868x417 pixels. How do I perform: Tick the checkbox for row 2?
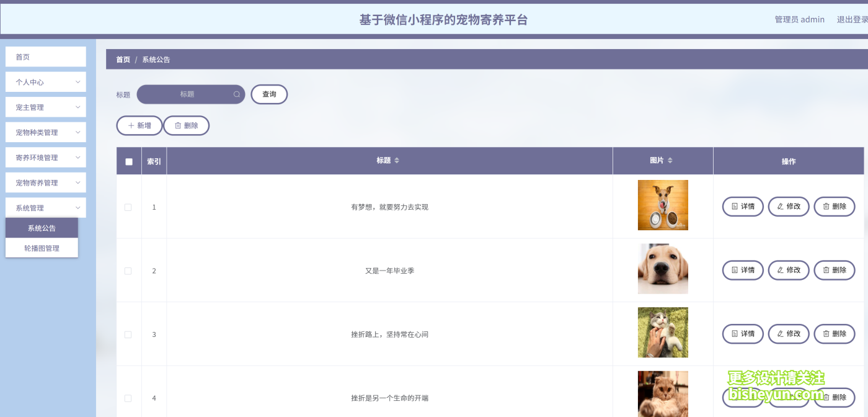(128, 271)
